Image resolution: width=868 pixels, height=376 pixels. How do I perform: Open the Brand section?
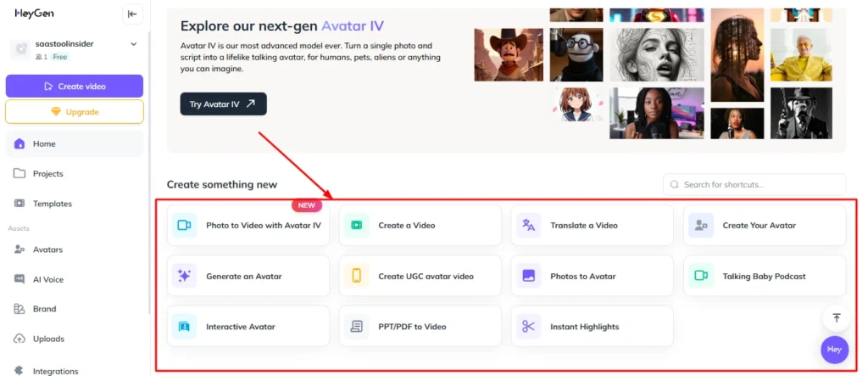[75, 309]
